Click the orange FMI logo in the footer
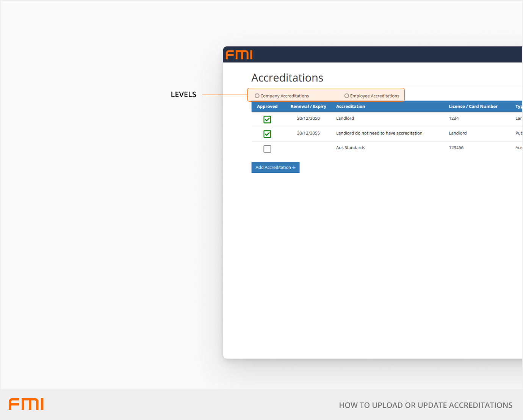This screenshot has width=523, height=420. 26,404
